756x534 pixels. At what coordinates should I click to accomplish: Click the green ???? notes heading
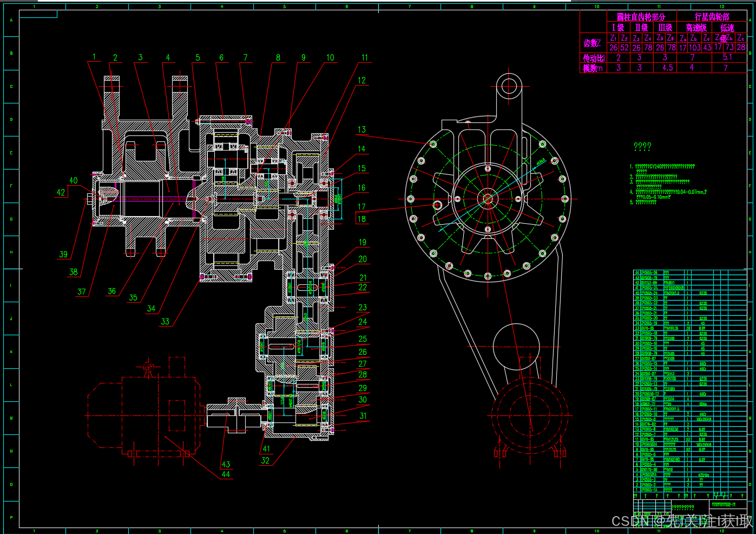click(642, 147)
